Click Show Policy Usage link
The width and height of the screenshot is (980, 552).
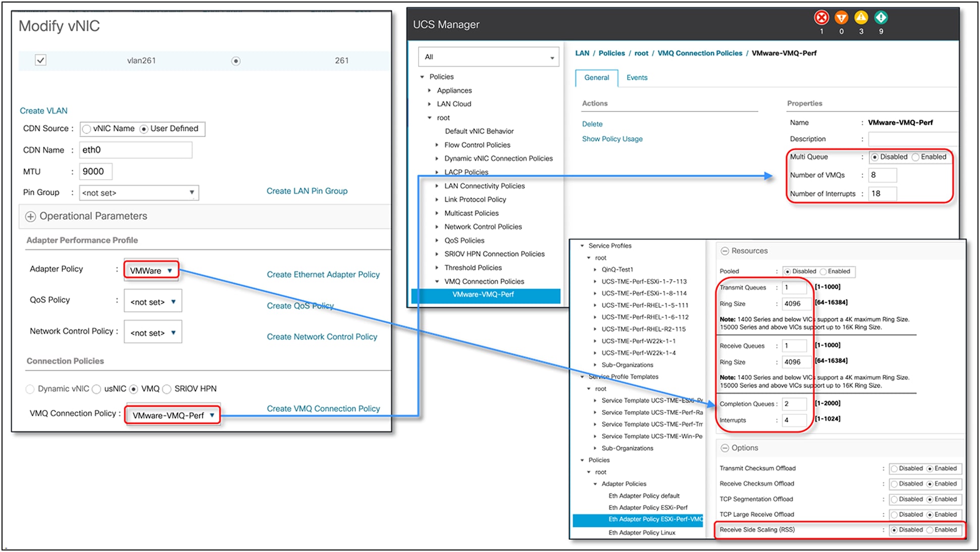click(612, 139)
